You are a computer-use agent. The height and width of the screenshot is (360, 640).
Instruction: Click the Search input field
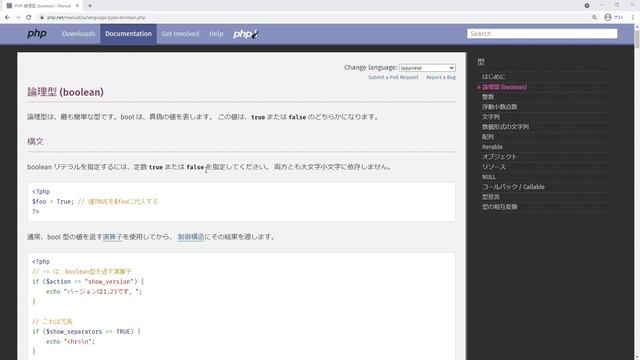tap(542, 33)
